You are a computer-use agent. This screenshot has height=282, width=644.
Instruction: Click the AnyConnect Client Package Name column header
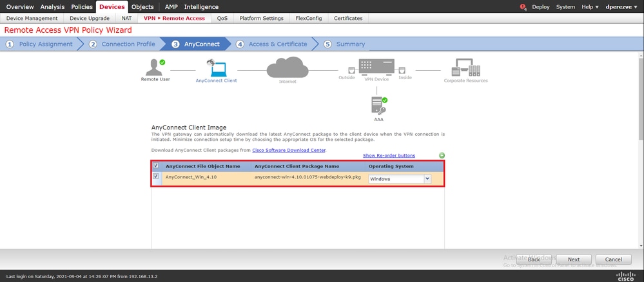[x=297, y=166]
